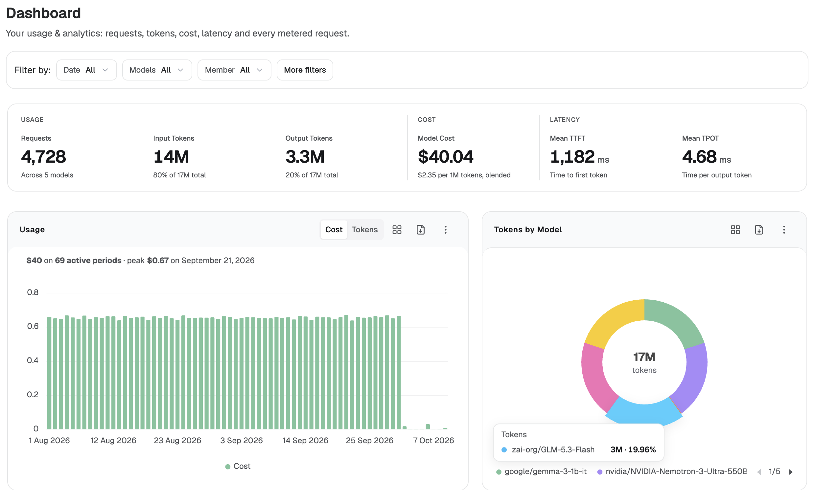Click the '1 Aug 2026' axis label
This screenshot has height=504, width=815.
[49, 440]
